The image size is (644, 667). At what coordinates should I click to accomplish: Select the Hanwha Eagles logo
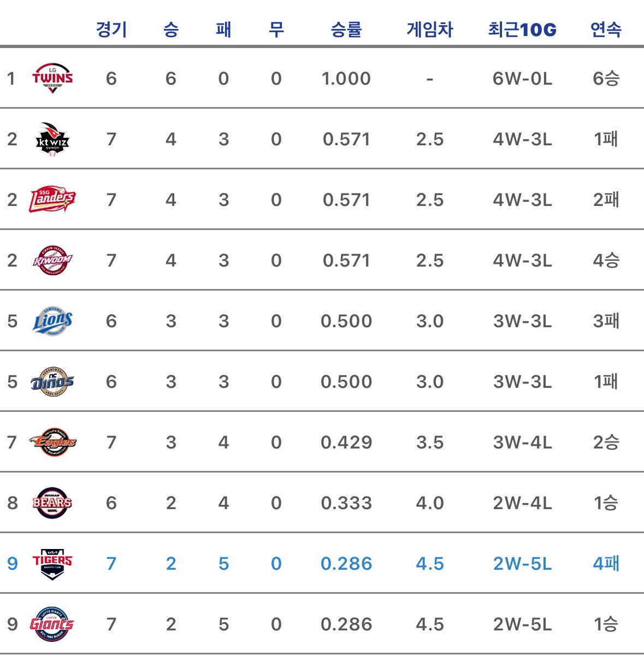coord(52,442)
